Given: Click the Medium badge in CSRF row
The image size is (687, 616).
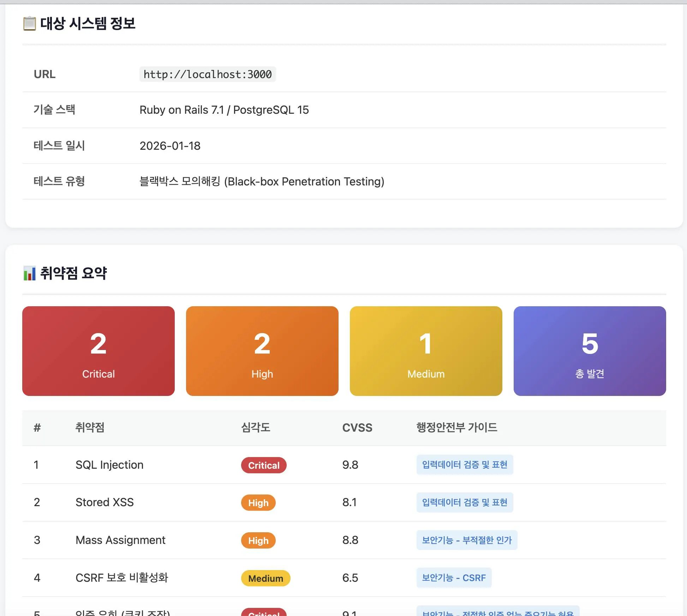Looking at the screenshot, I should [x=265, y=578].
